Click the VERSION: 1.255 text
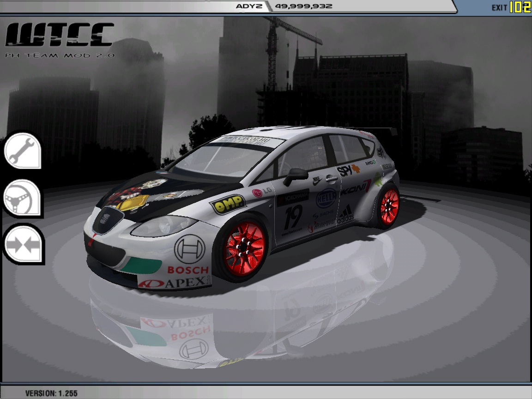Viewport: 532px width, 399px height. (51, 393)
